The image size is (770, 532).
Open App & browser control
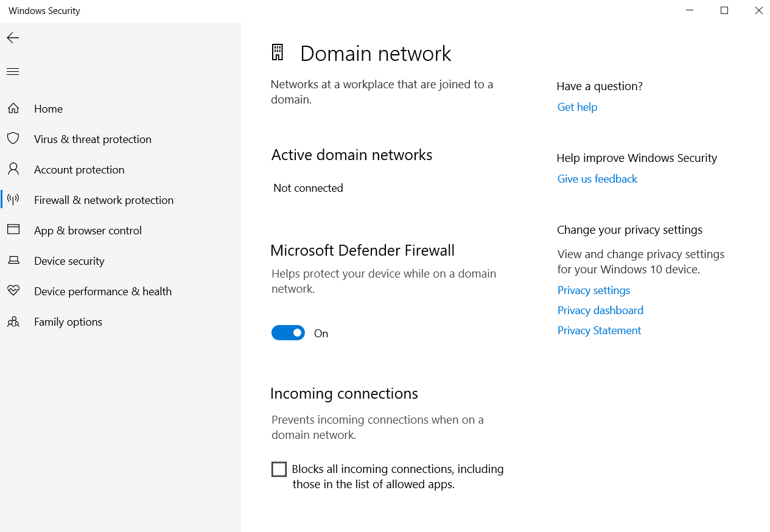(x=88, y=230)
